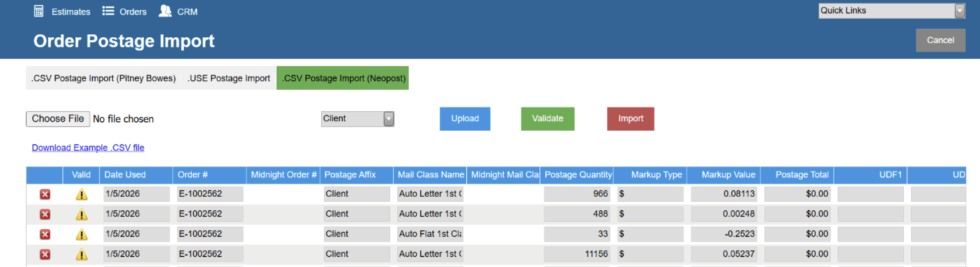The image size is (980, 267).
Task: Select .CSV Postage Import (Neopost) tab
Action: tap(342, 78)
